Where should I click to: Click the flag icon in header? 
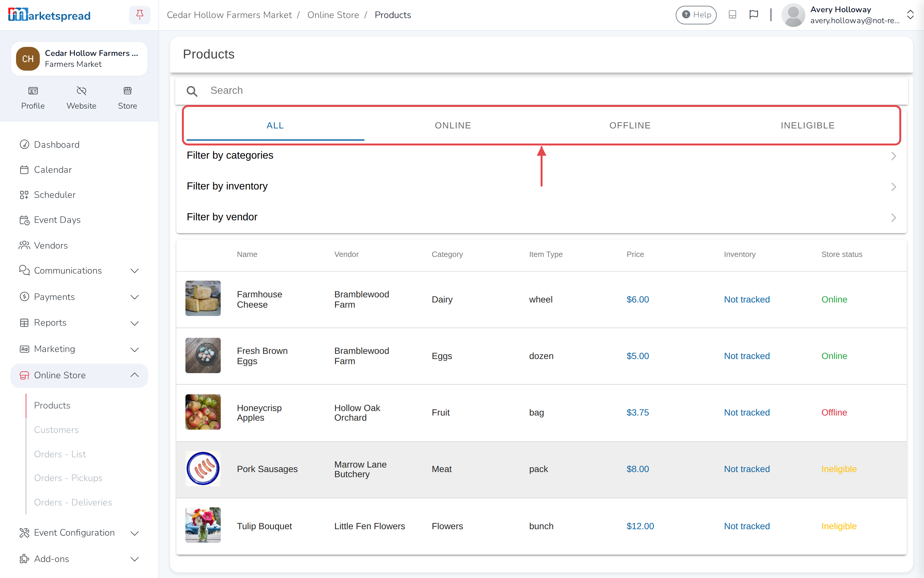point(754,14)
